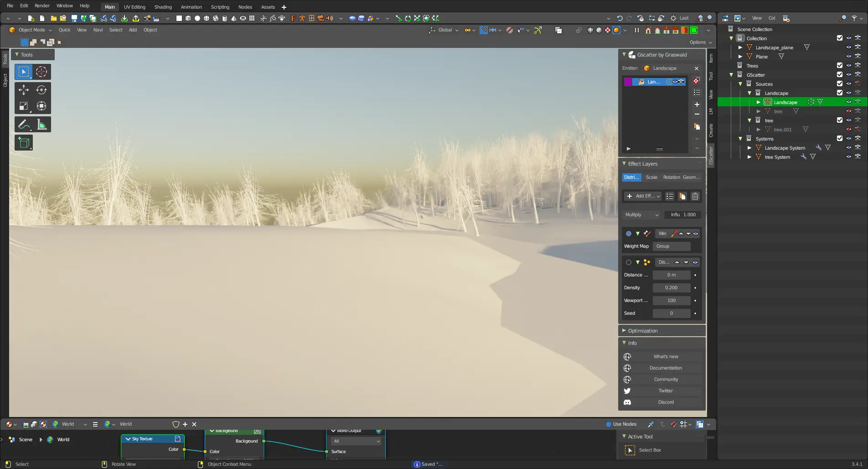Click the Add Effect button

(x=643, y=196)
